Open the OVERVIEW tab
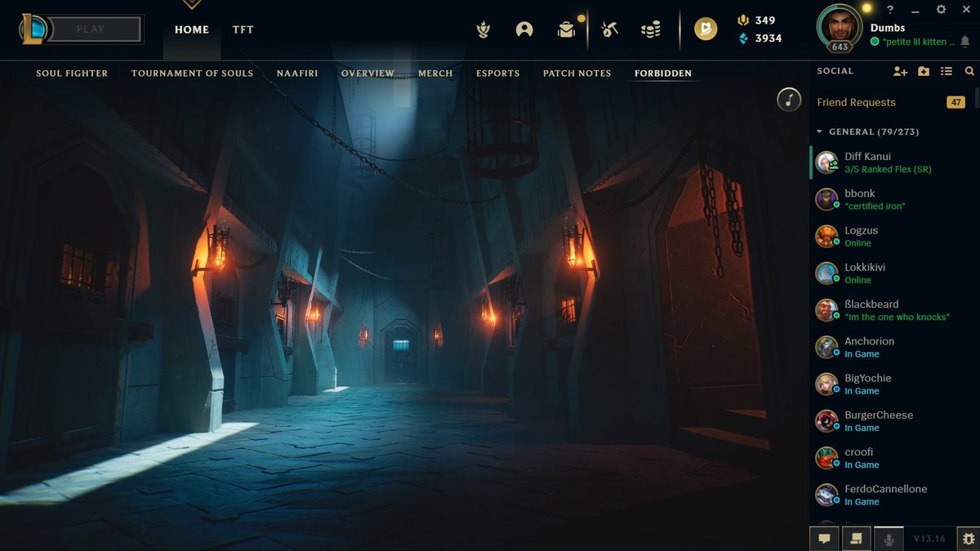The height and width of the screenshot is (551, 980). click(x=367, y=73)
